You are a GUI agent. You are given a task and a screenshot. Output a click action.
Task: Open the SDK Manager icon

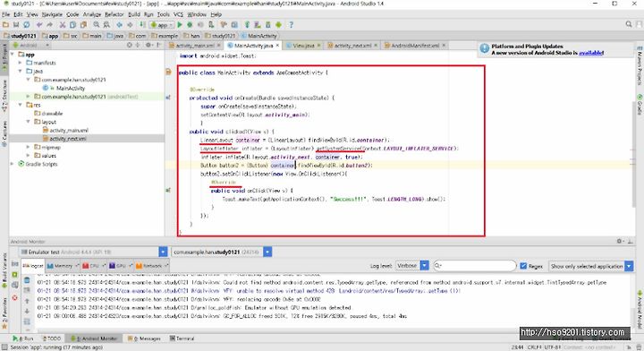pyautogui.click(x=267, y=25)
